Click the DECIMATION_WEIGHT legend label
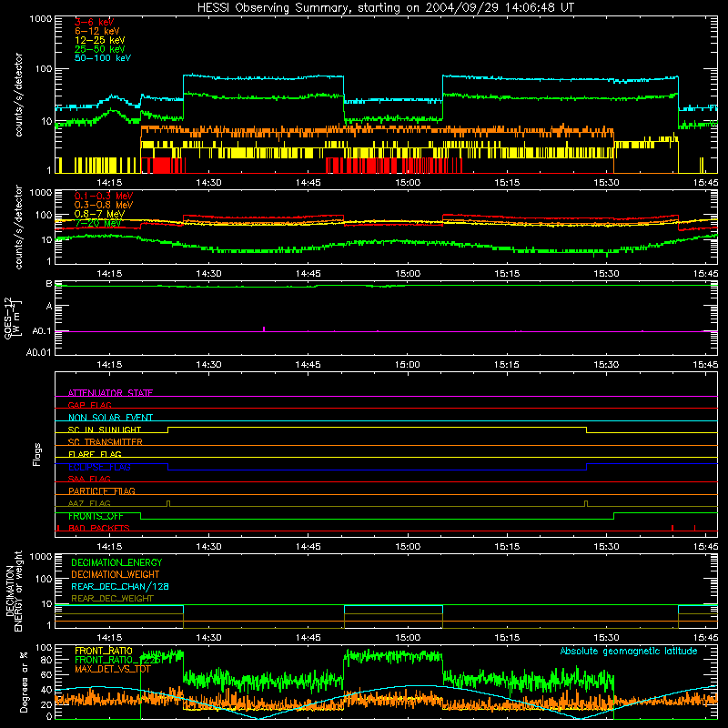 coord(116,574)
